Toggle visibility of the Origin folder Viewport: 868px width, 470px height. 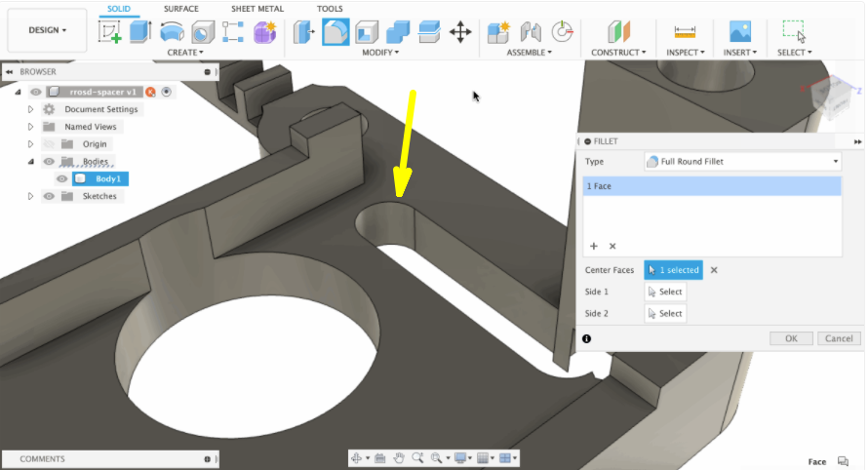tap(49, 144)
